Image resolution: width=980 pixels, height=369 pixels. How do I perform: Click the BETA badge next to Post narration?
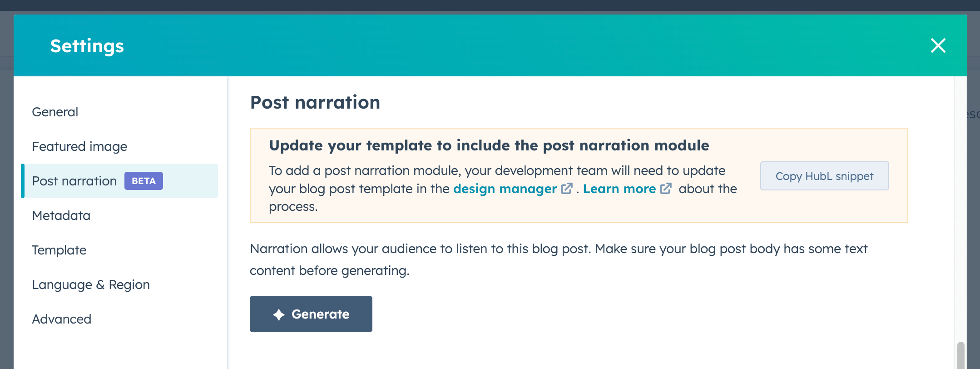point(144,181)
